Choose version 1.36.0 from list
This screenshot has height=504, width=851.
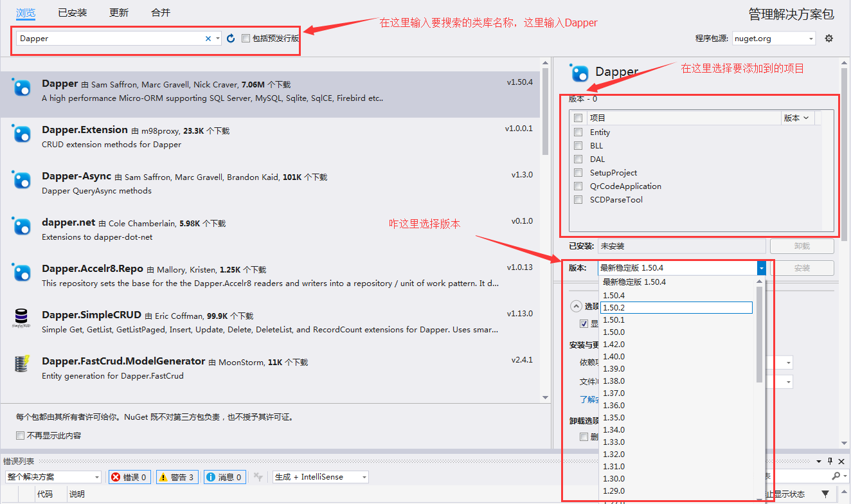pyautogui.click(x=677, y=405)
